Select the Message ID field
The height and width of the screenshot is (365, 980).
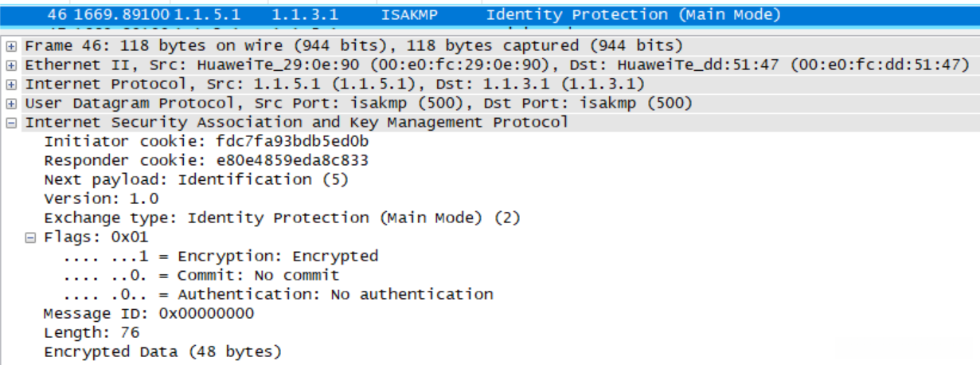[149, 313]
